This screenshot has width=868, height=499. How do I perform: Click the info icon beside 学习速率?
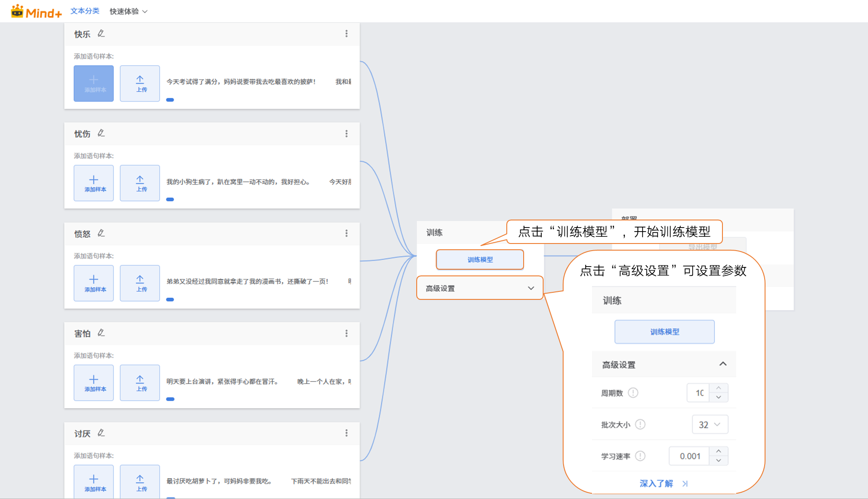coord(640,456)
